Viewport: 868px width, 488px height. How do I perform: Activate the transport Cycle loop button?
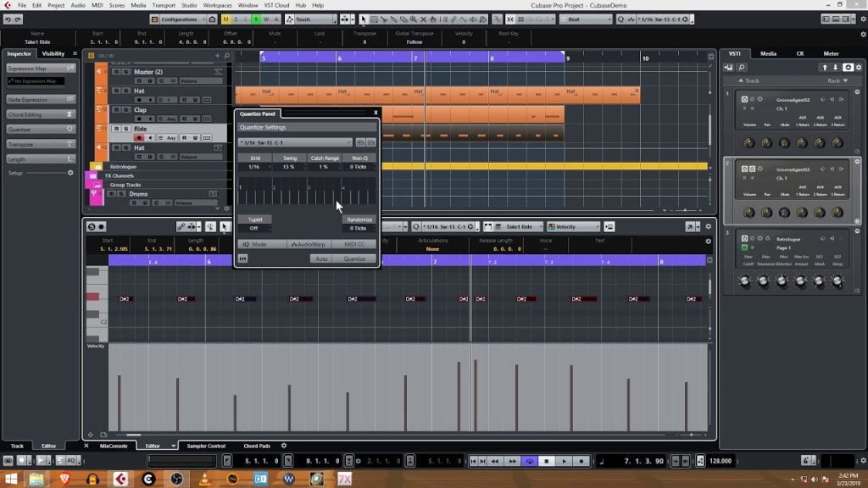pyautogui.click(x=530, y=461)
